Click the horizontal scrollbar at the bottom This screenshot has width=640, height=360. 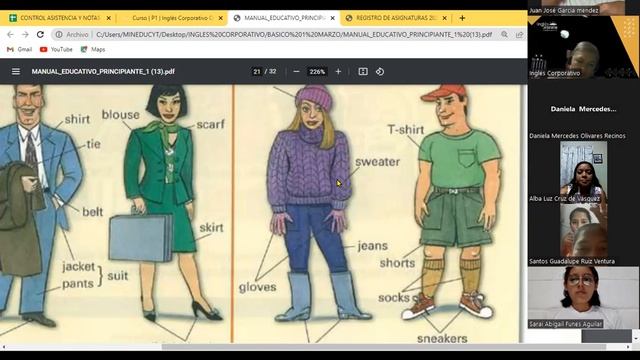click(384, 347)
